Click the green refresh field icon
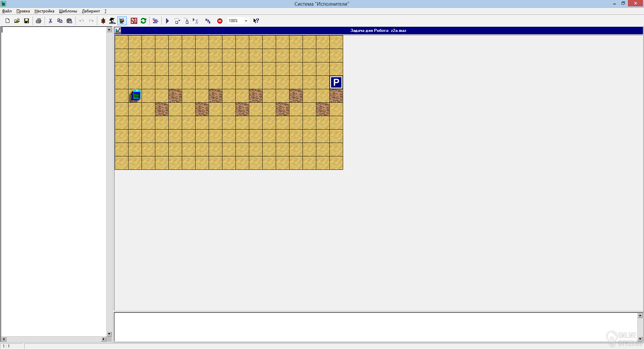This screenshot has height=349, width=644. (144, 21)
